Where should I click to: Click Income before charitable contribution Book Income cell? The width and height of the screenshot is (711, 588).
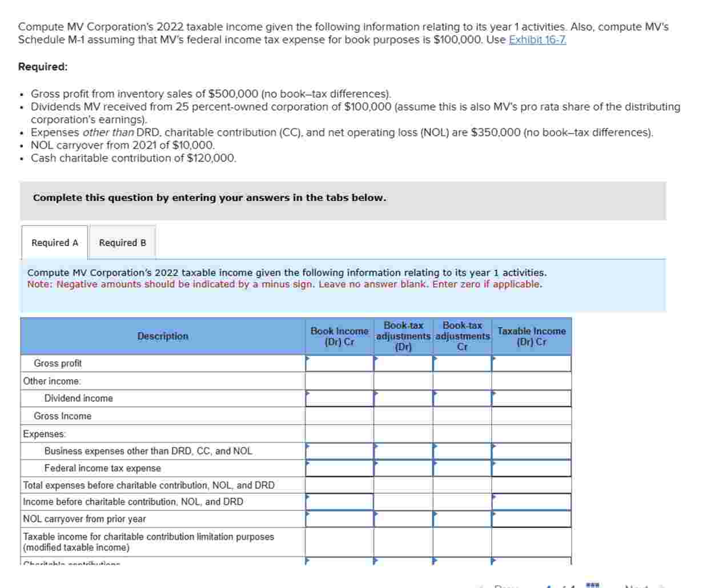tap(338, 502)
